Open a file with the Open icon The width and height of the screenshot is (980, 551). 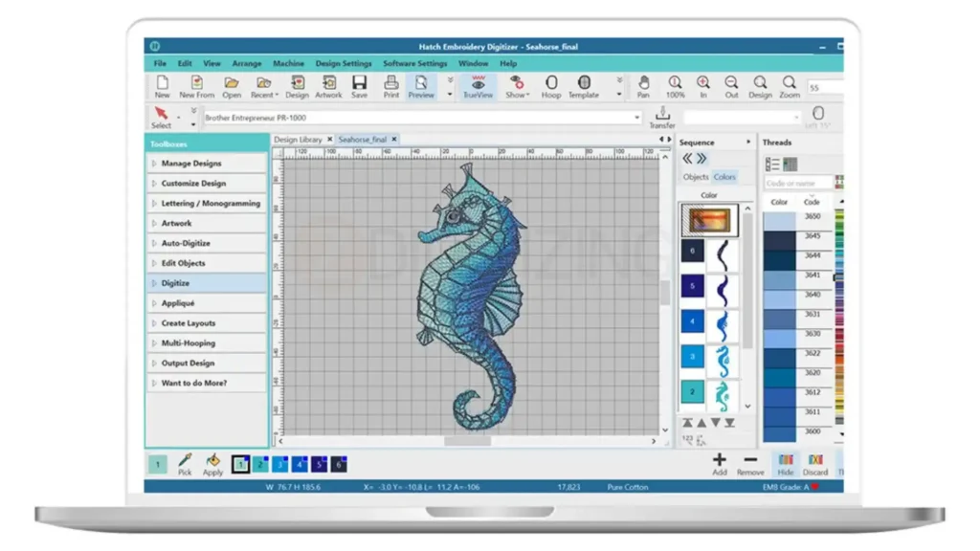pos(232,87)
